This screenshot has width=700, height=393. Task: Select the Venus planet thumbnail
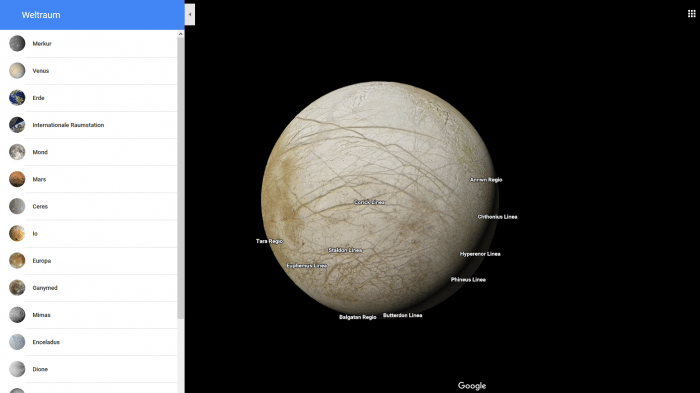click(17, 71)
